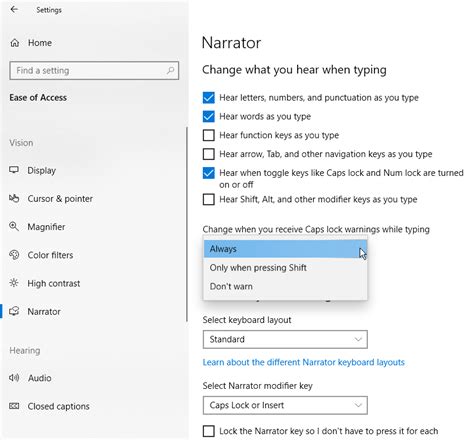
Task: Click the Settings window title text
Action: (x=49, y=10)
